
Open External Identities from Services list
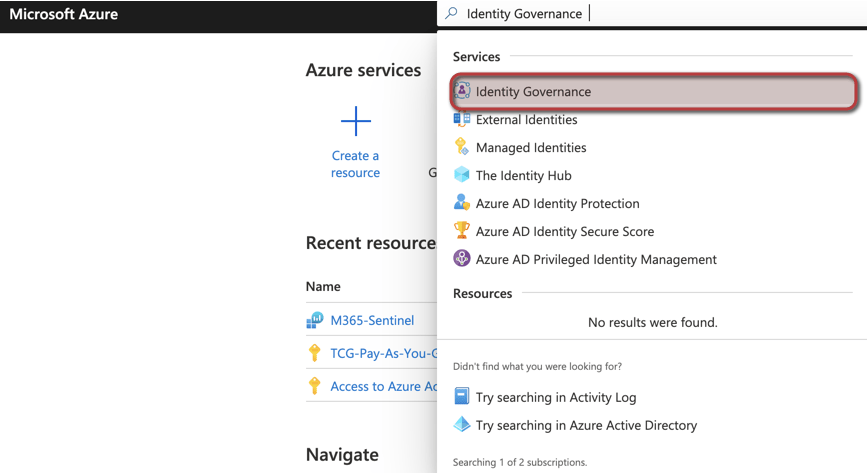coord(526,120)
